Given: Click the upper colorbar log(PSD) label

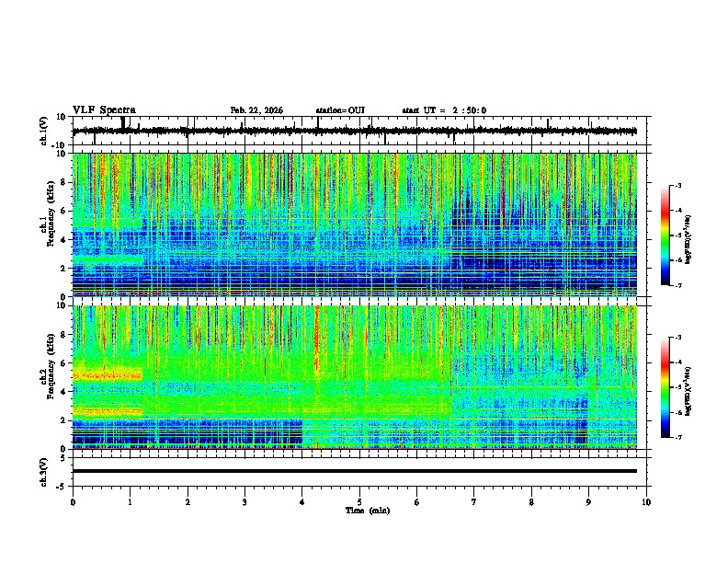Looking at the screenshot, I should pyautogui.click(x=688, y=239).
